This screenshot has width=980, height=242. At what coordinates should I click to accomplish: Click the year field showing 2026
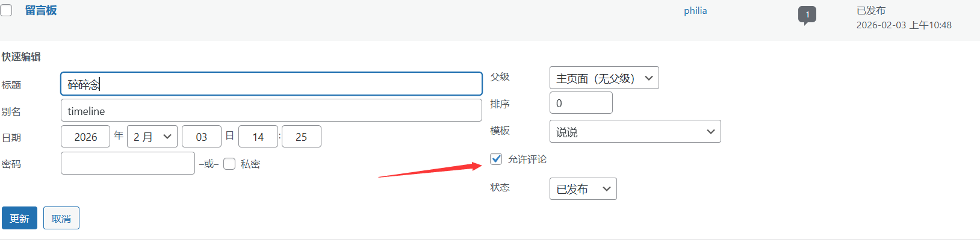tap(85, 137)
